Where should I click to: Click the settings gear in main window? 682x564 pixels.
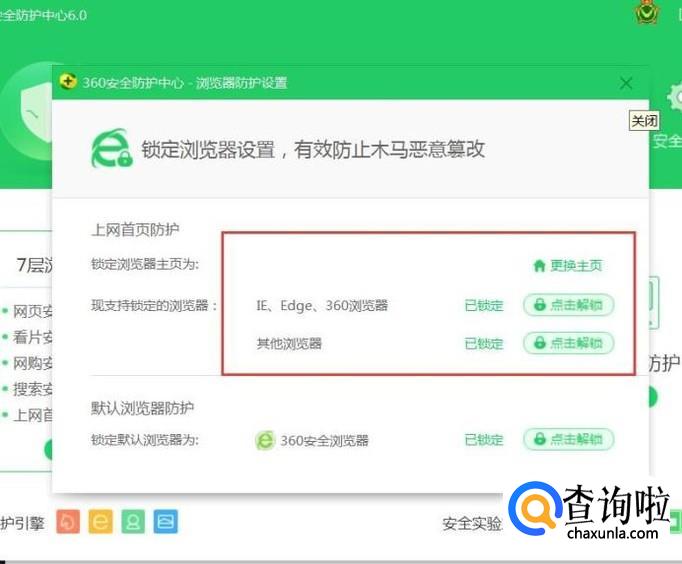pos(675,98)
